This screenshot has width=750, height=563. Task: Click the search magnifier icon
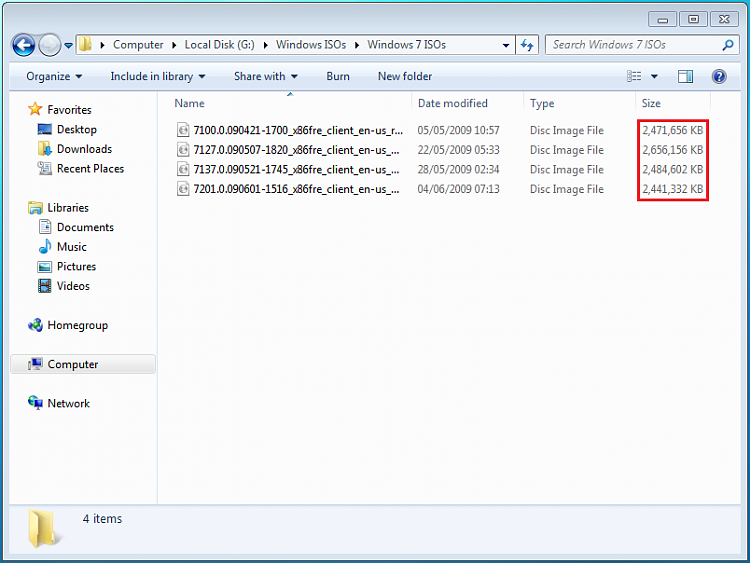tap(728, 45)
